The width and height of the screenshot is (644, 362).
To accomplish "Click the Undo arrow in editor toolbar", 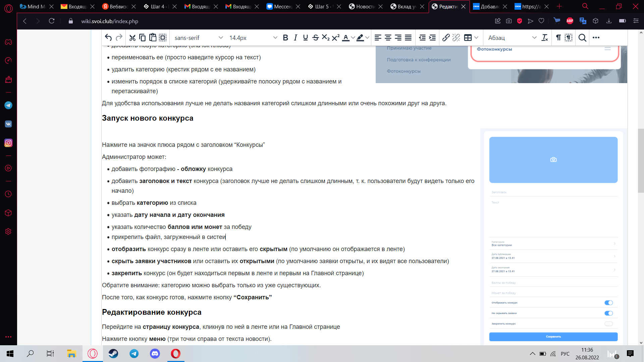I will coord(108,38).
